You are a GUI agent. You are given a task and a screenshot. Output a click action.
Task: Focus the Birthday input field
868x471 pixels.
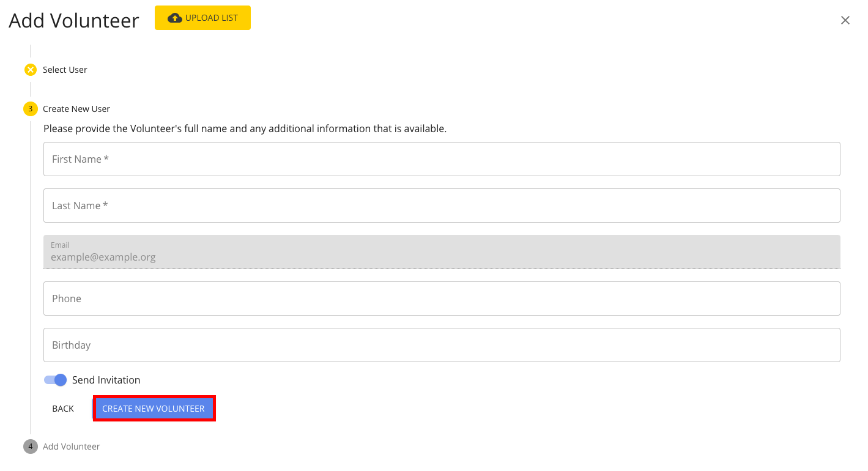click(442, 345)
